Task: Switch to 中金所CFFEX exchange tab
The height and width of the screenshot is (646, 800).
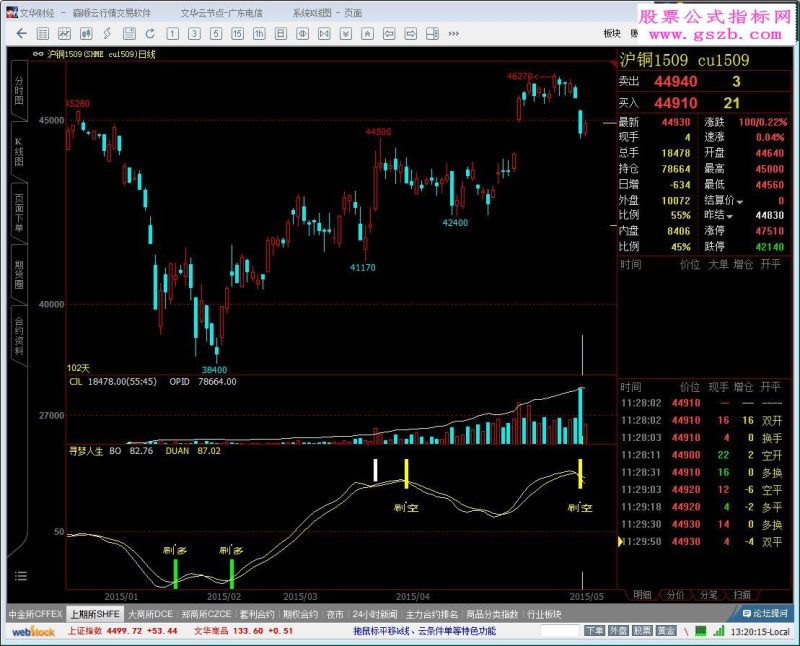Action: [x=35, y=614]
